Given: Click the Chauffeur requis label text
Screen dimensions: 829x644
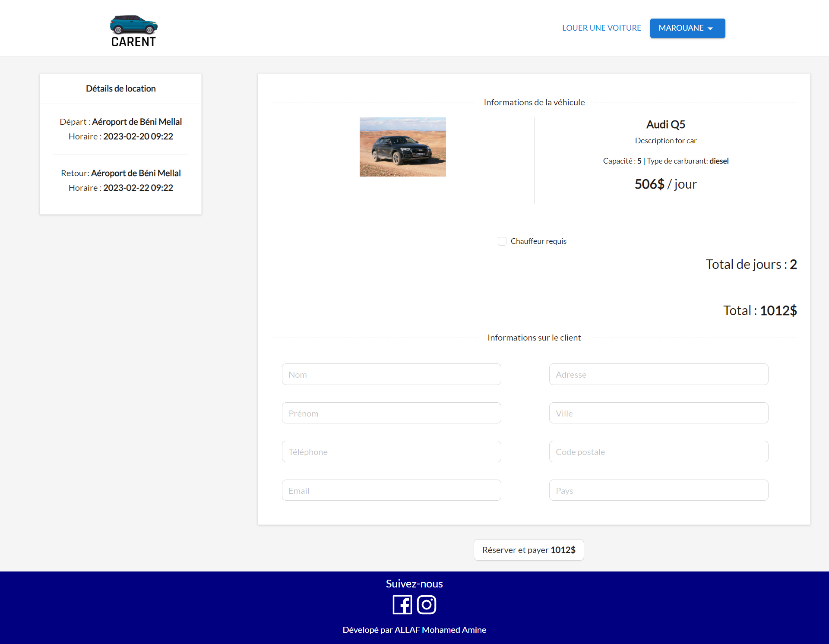Looking at the screenshot, I should 538,241.
